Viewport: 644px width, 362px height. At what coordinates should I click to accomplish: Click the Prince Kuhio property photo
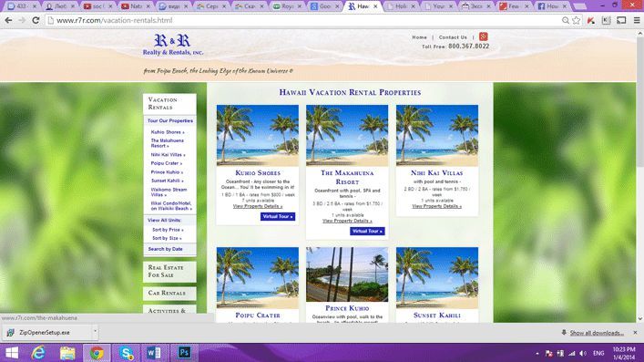tap(347, 274)
